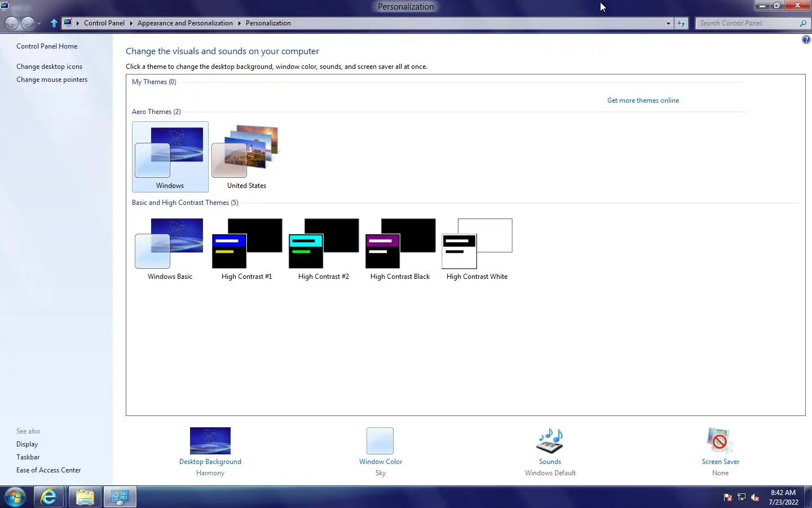Click the muted volume tray icon
The width and height of the screenshot is (812, 508).
click(755, 497)
